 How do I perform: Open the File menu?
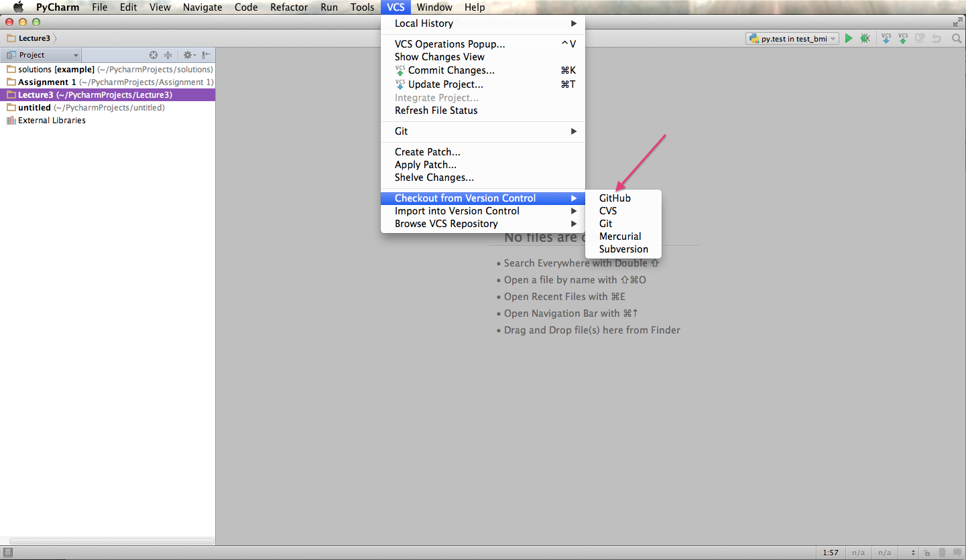100,7
